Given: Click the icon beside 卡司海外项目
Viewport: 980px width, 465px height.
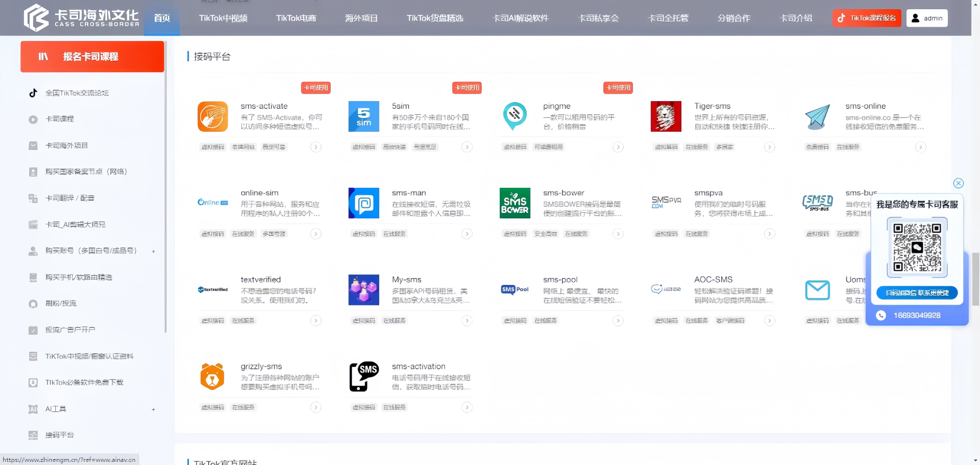Looking at the screenshot, I should (33, 146).
